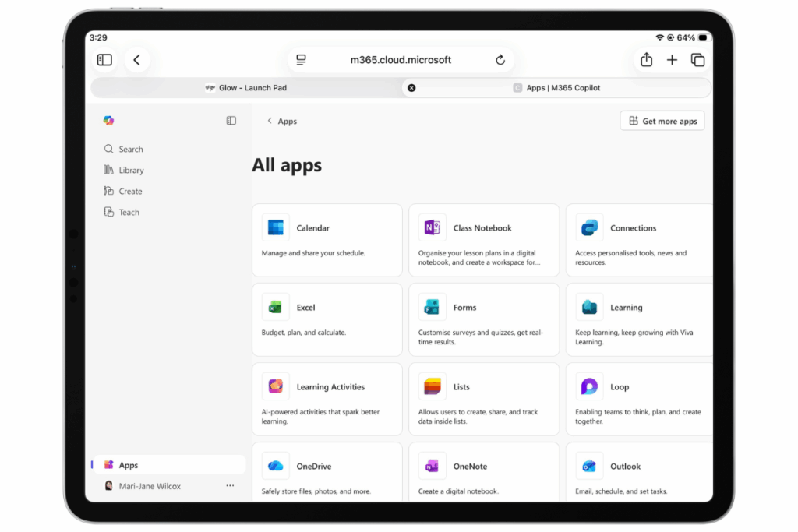Open Create from the sidebar
798x532 pixels.
130,192
